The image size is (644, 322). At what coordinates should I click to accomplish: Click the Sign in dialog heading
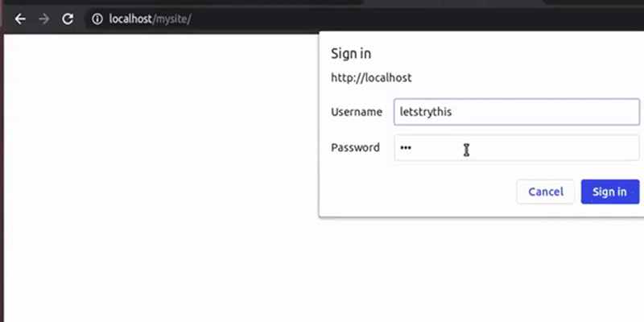coord(351,54)
